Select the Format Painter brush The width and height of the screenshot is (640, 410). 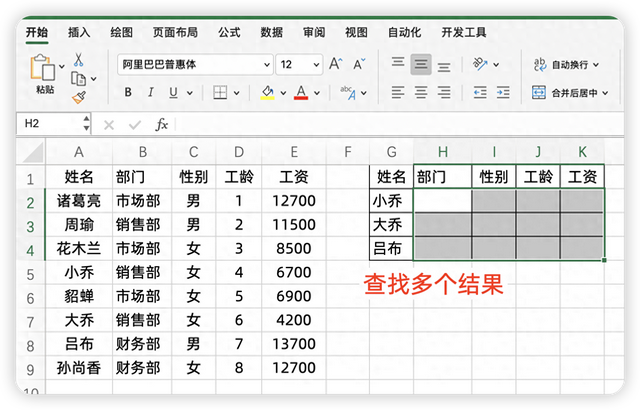pyautogui.click(x=79, y=97)
